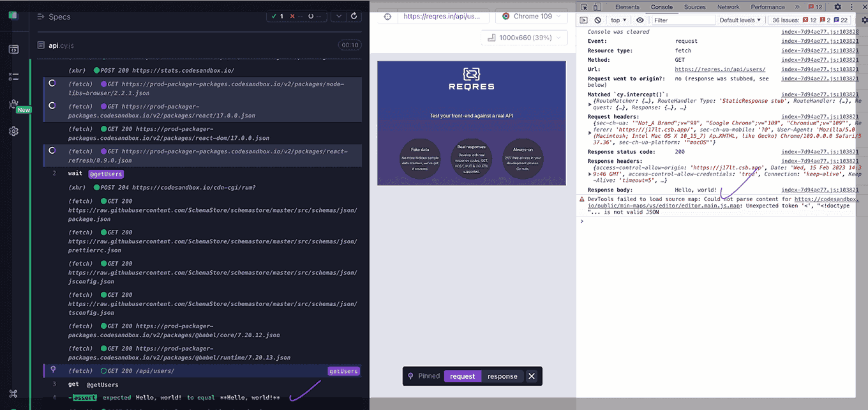Open the Runs list icon in sidebar
Screen dimensions: 868x410
(x=13, y=77)
